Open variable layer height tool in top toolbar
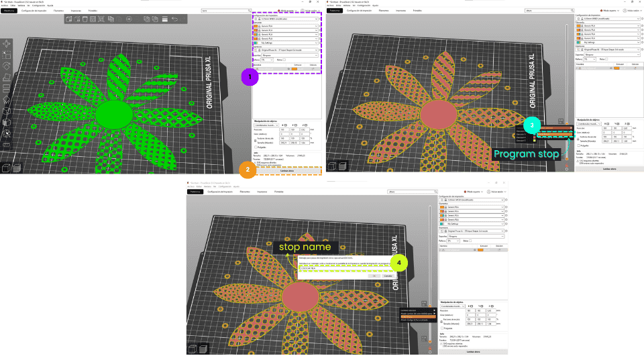This screenshot has height=362, width=644. tap(165, 19)
